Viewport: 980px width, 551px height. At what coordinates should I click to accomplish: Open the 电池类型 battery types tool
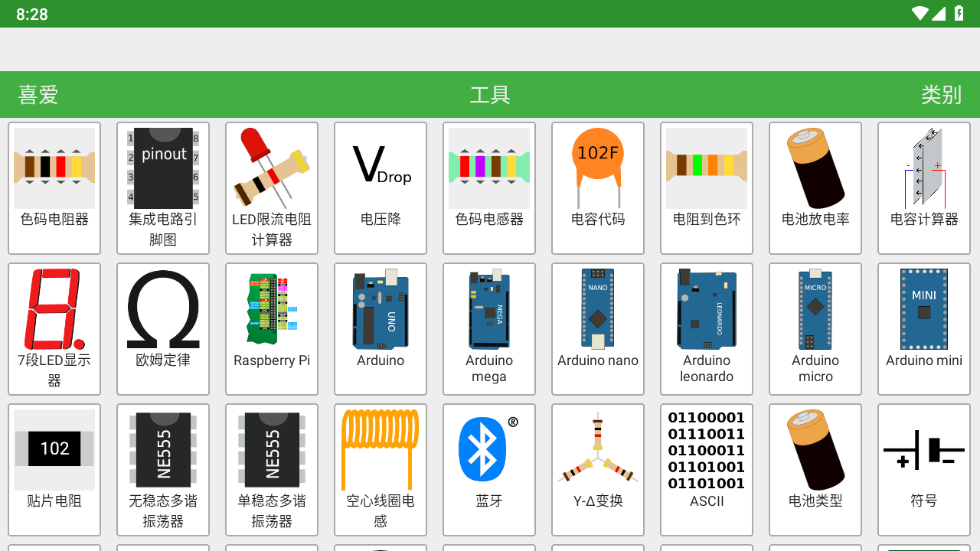click(815, 470)
